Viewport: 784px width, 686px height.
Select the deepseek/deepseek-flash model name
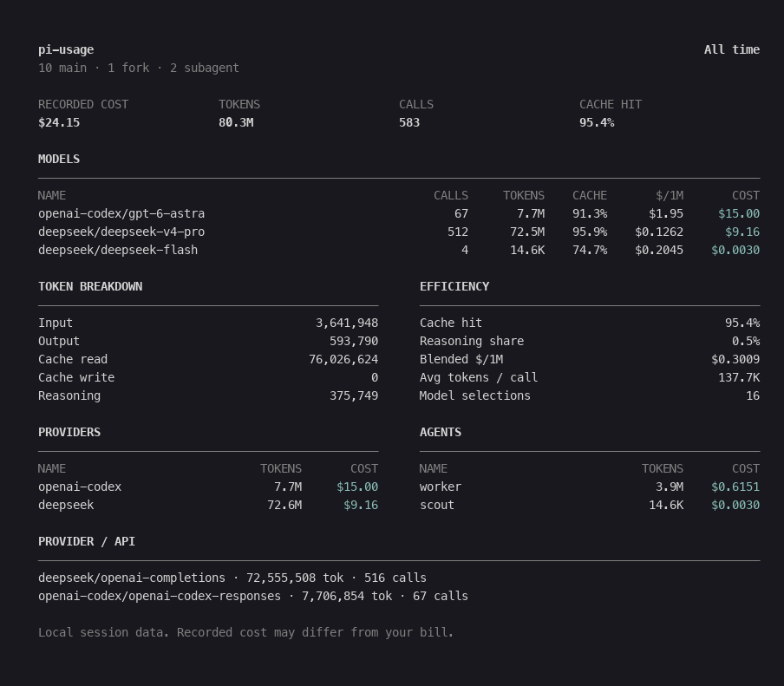click(118, 250)
